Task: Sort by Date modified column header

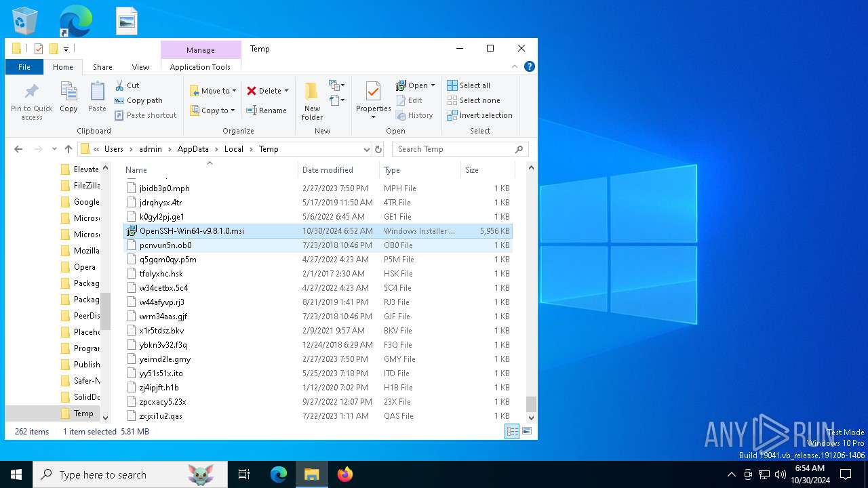Action: [x=338, y=170]
